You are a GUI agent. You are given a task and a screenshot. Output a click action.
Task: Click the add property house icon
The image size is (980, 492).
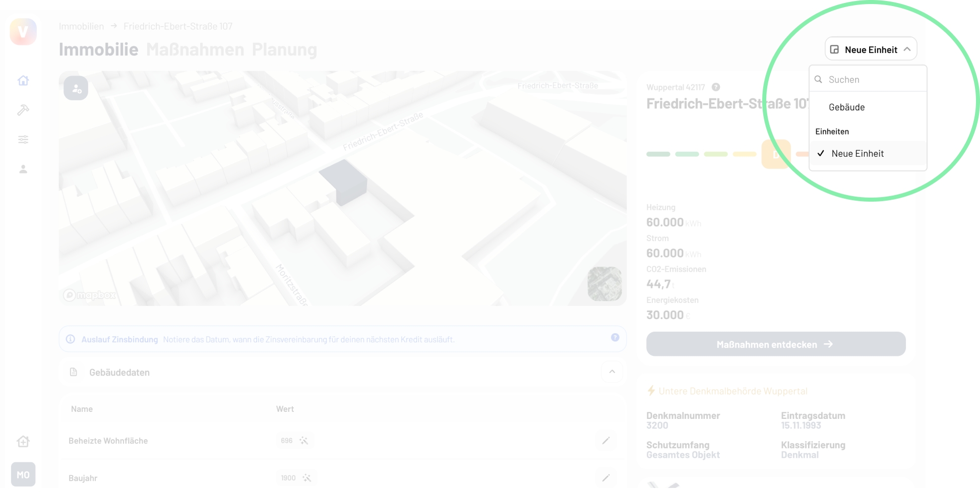[x=23, y=442]
